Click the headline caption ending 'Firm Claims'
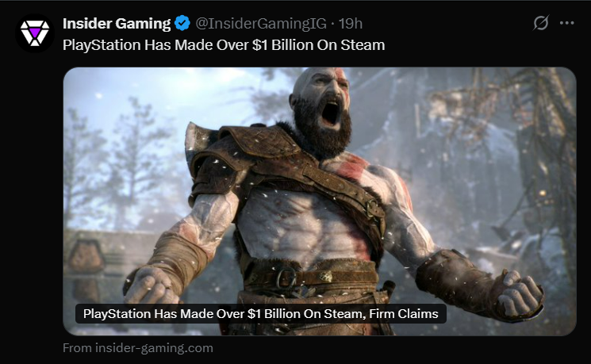This screenshot has width=591, height=364. tap(261, 313)
